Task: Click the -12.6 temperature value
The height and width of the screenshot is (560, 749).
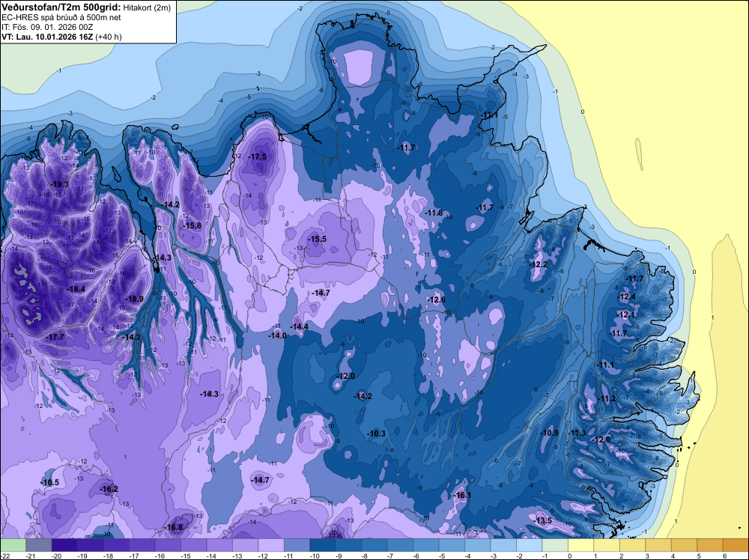Action: 436,299
